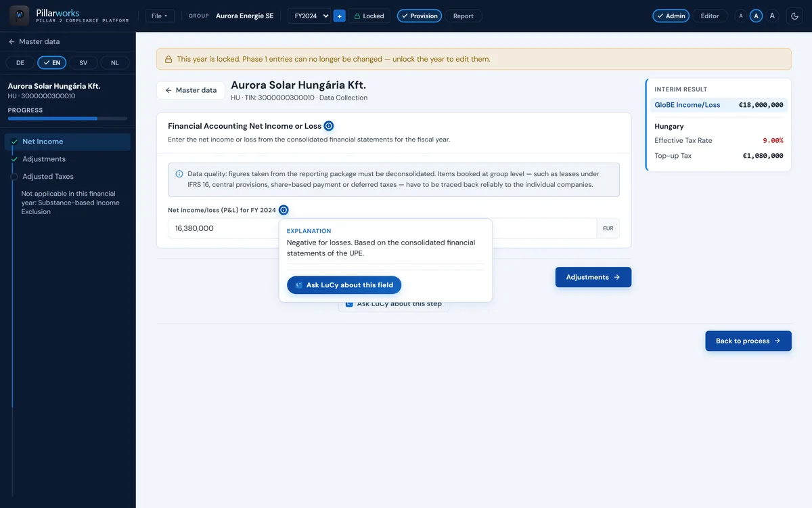The height and width of the screenshot is (508, 812).
Task: Switch language to NL
Action: coord(115,62)
